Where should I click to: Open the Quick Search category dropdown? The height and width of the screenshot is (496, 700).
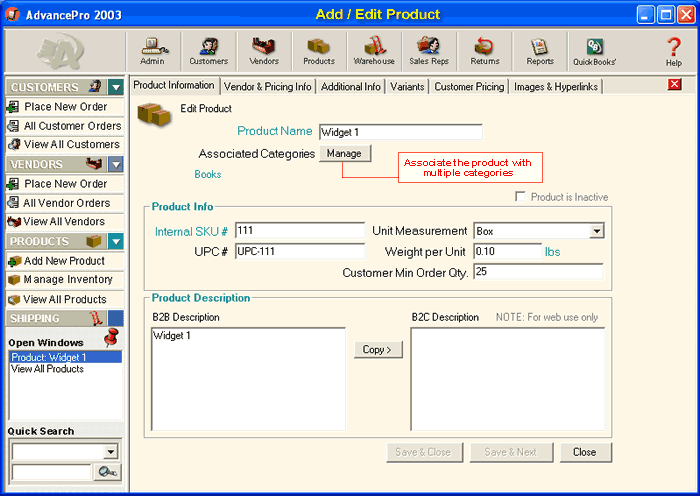click(110, 451)
